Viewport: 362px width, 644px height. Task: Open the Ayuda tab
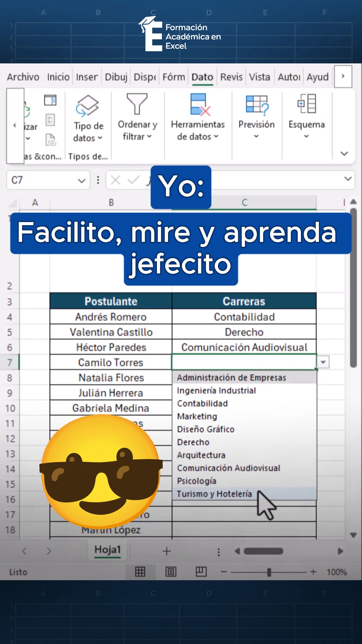click(x=318, y=77)
